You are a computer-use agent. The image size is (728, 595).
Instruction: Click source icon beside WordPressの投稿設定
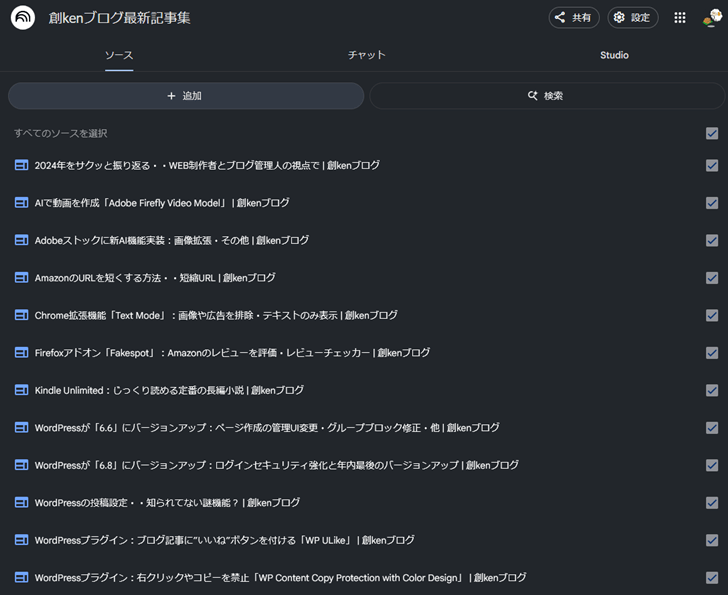tap(21, 503)
